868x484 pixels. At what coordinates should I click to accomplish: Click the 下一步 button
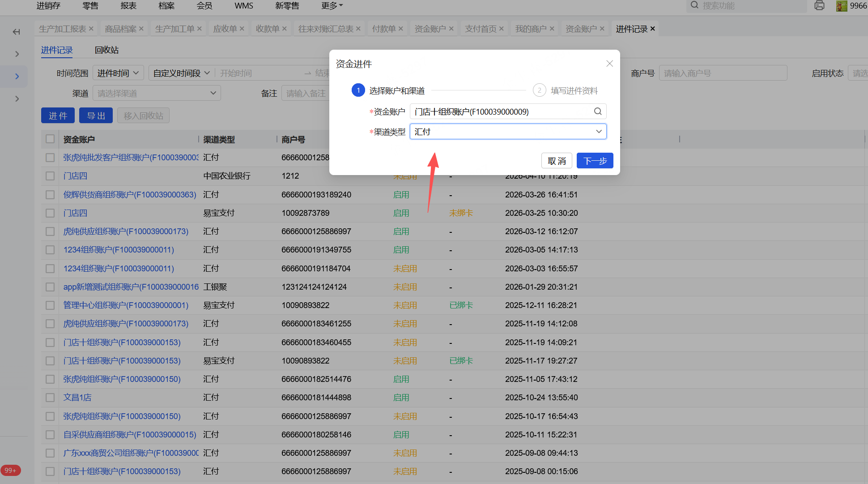595,161
